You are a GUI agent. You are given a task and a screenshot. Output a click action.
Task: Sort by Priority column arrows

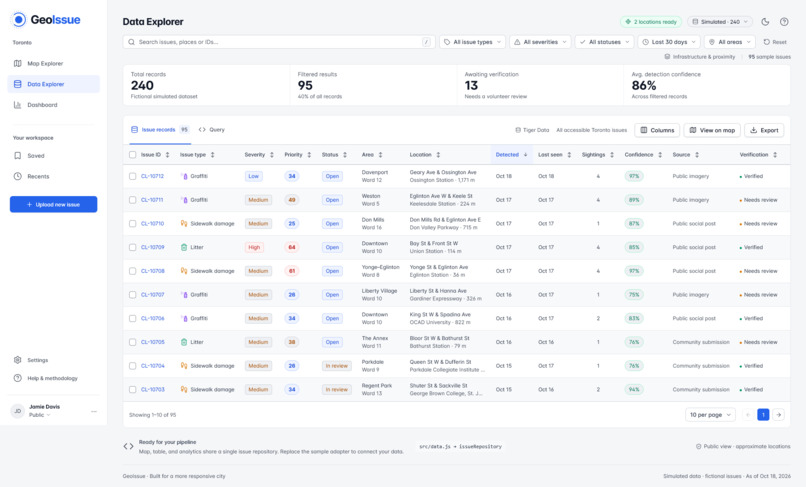point(309,155)
